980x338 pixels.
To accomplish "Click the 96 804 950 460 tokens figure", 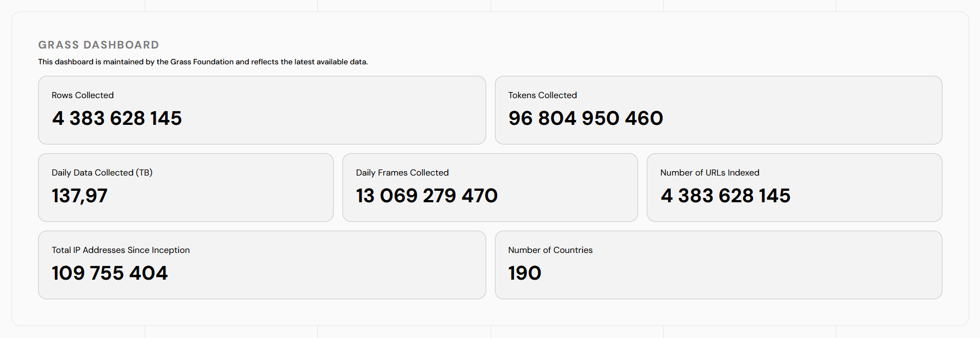I will 586,118.
